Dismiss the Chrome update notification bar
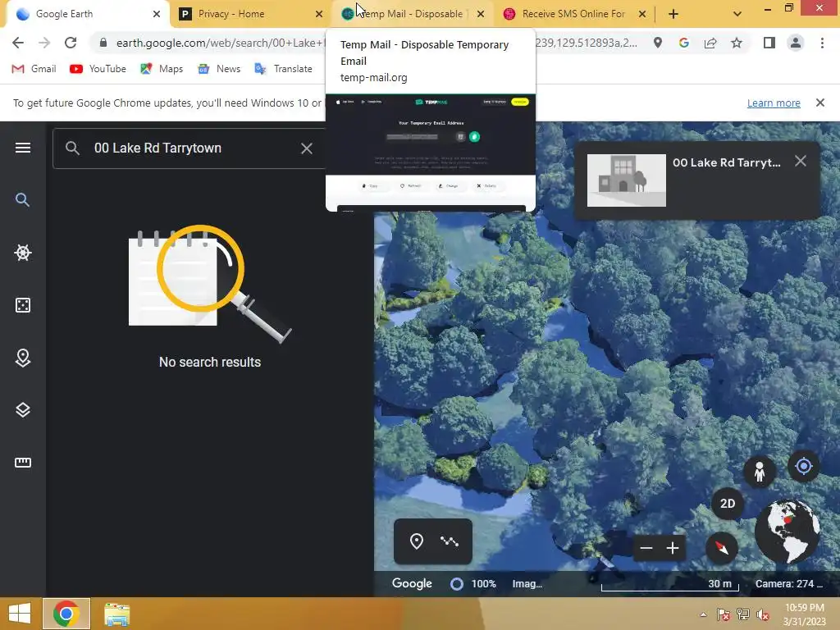Viewport: 840px width, 630px height. pos(820,103)
